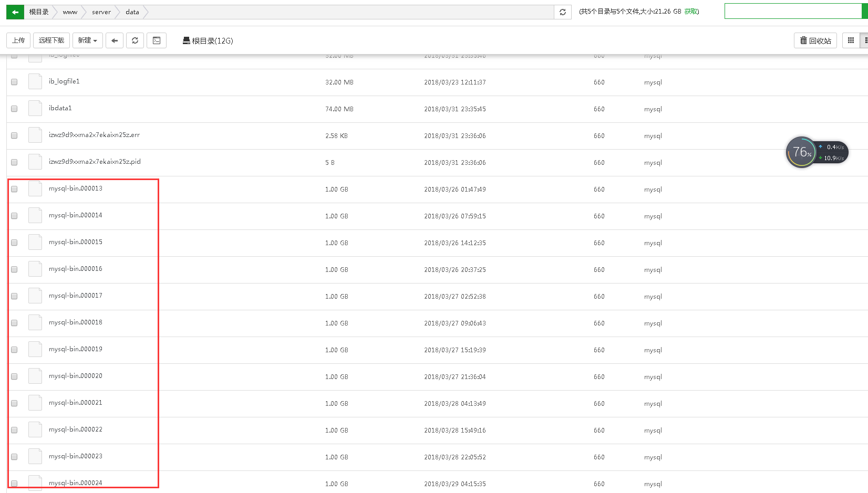
Task: Click the 上传 upload button
Action: [18, 40]
